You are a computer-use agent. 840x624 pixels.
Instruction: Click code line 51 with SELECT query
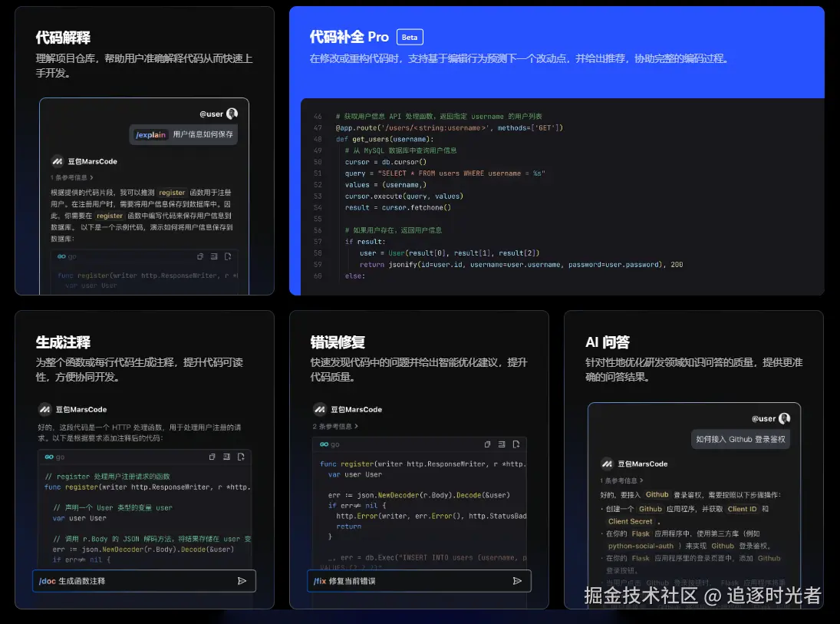[x=445, y=173]
